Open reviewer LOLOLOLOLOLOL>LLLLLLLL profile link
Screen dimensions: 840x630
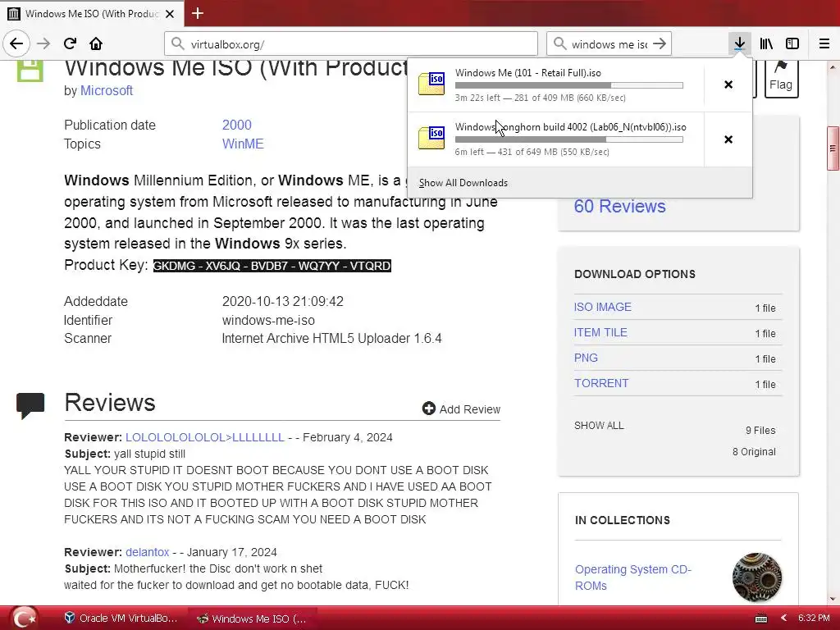[x=204, y=437]
